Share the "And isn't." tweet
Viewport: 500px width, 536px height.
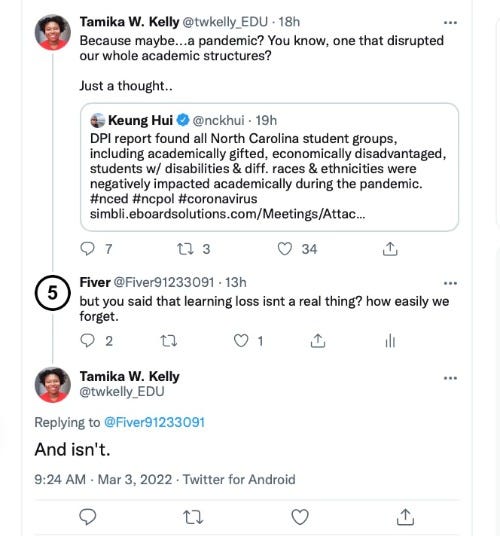[405, 517]
